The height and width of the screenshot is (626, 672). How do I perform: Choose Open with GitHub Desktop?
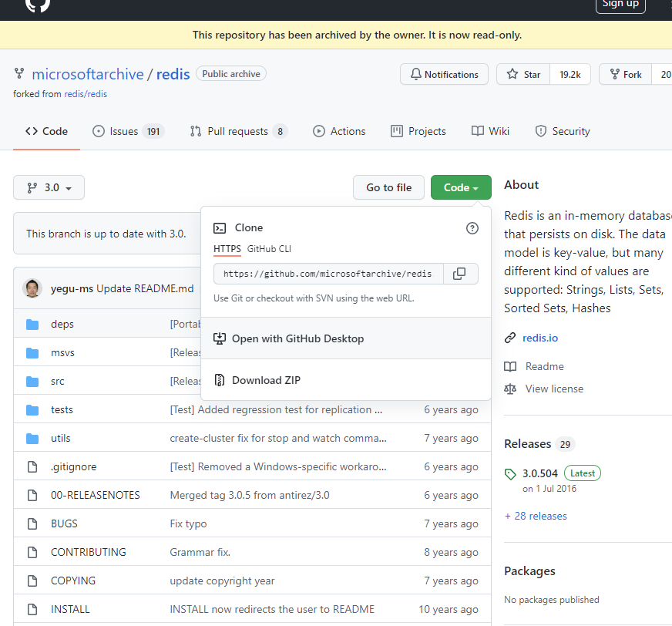pos(345,338)
